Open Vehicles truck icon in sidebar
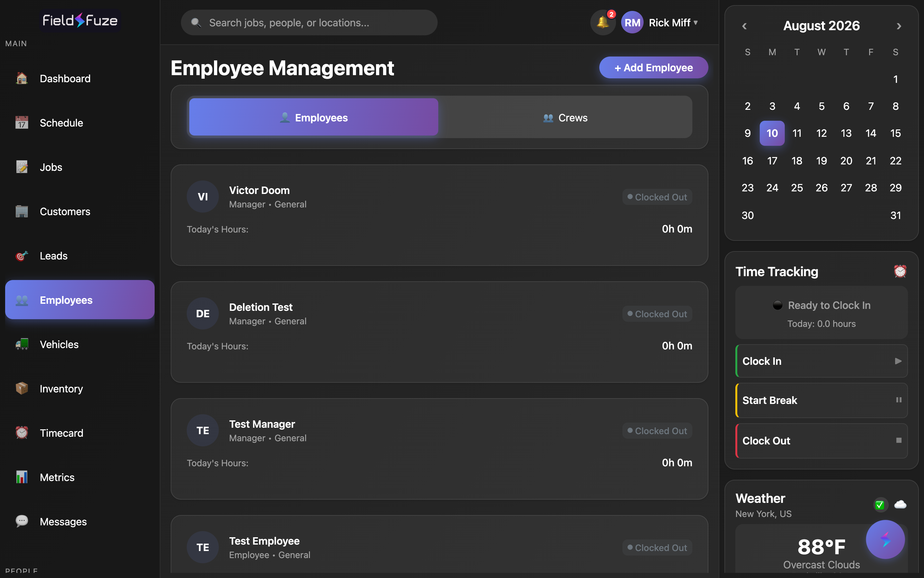Image resolution: width=924 pixels, height=578 pixels. [22, 345]
